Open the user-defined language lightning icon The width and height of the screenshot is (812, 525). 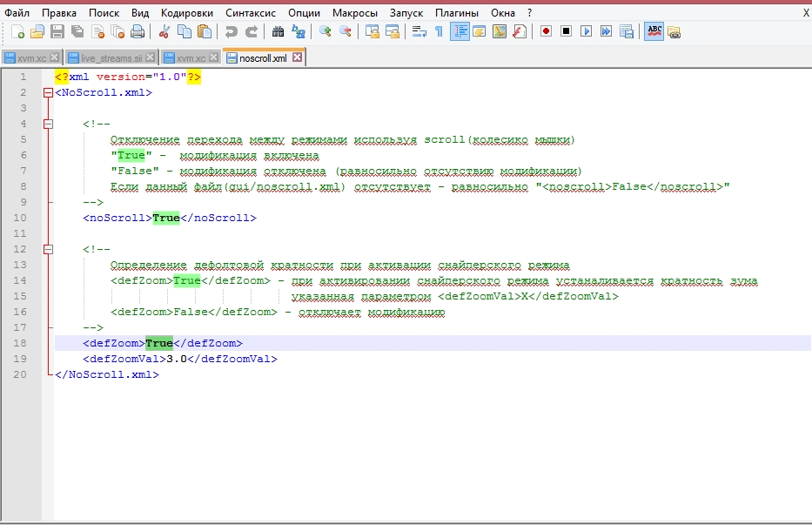(x=479, y=32)
